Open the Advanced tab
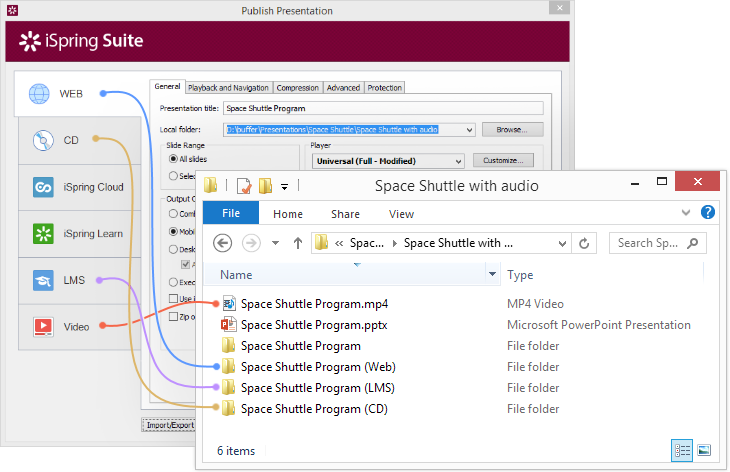Image resolution: width=730 pixels, height=472 pixels. (x=343, y=88)
